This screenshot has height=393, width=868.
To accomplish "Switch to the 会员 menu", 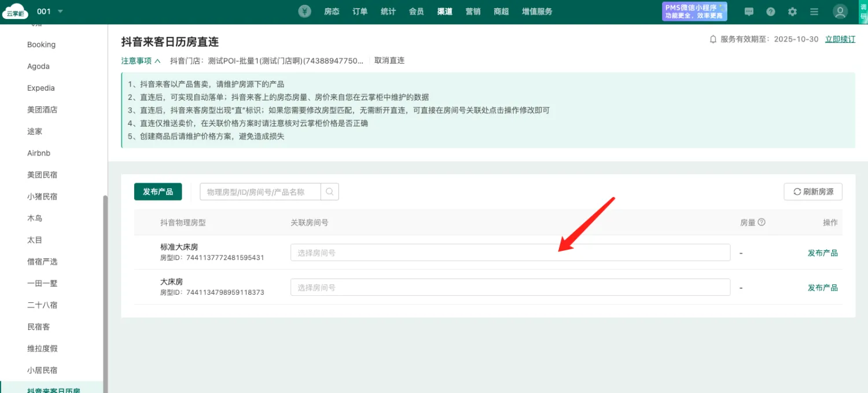I will point(417,12).
